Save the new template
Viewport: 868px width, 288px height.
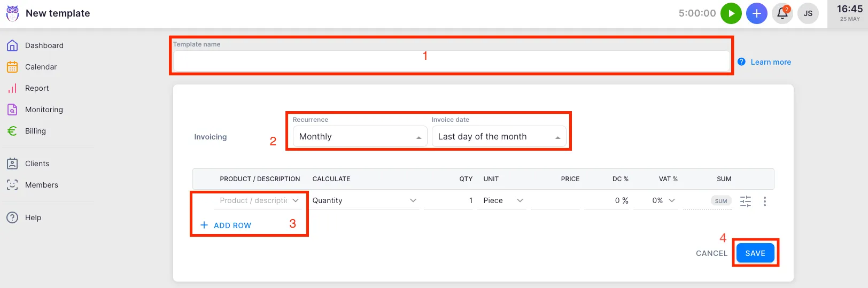tap(755, 253)
